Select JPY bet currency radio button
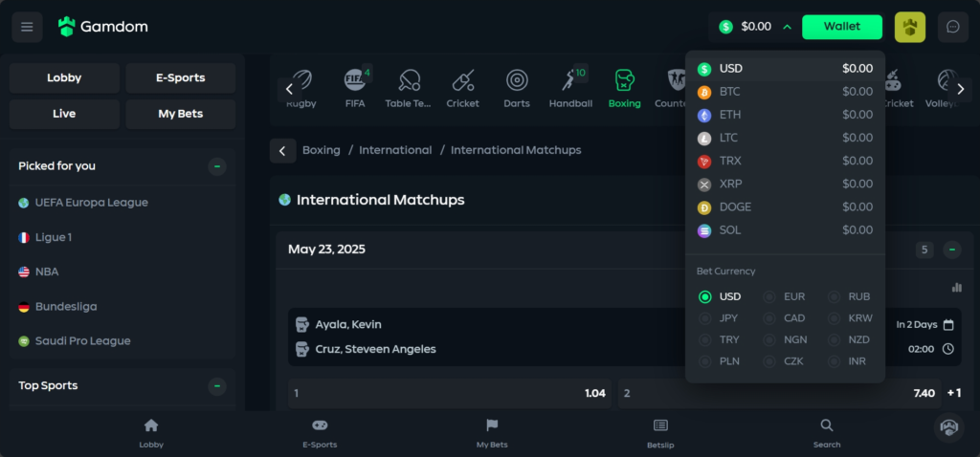Screen dimensions: 980x457 [705, 318]
